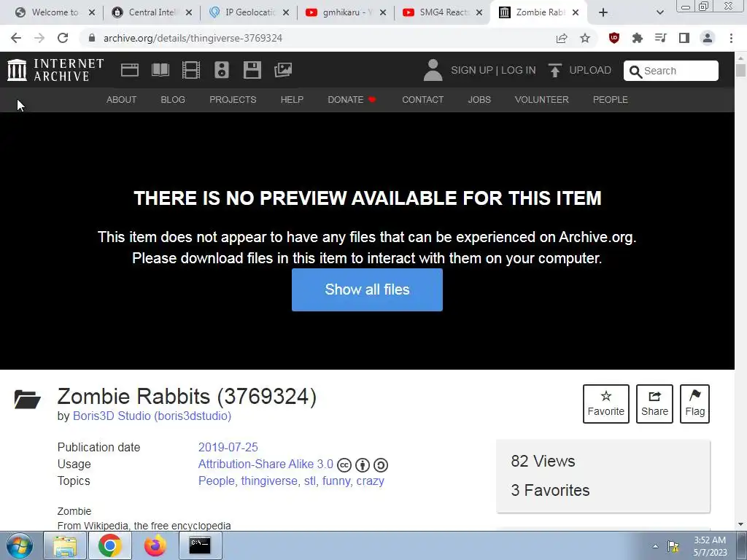The height and width of the screenshot is (560, 747).
Task: Click the 2019-07-25 publication date link
Action: (228, 447)
